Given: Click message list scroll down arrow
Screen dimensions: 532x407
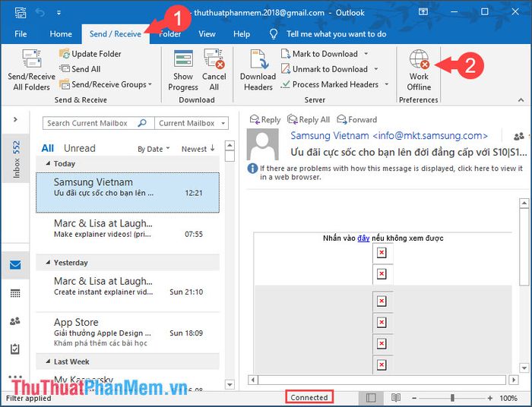Looking at the screenshot, I should [230, 385].
